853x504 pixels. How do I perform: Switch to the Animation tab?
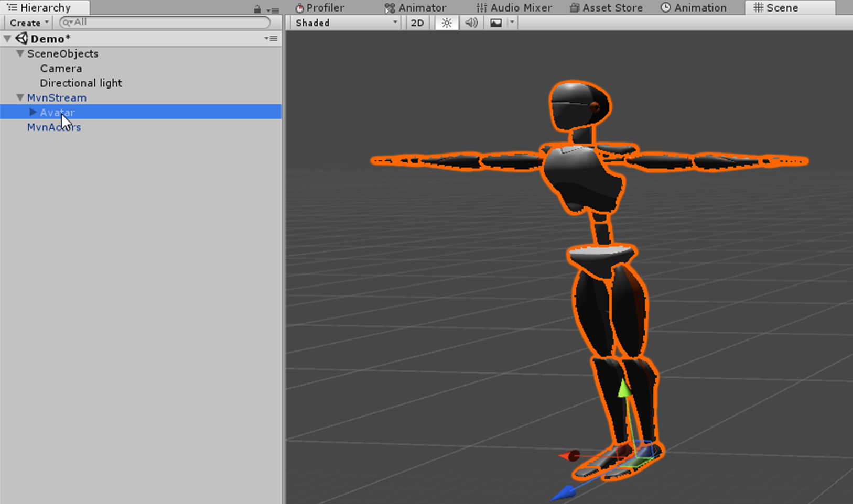pos(694,8)
